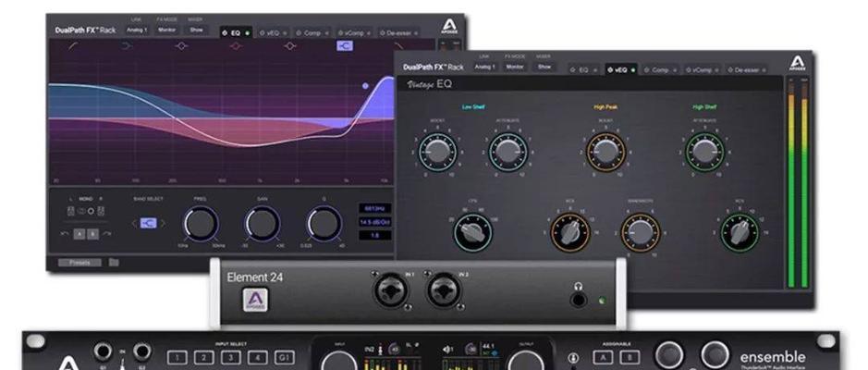Click the highlighted band icon under Band Select
Screen dimensions: 868x370
click(148, 223)
